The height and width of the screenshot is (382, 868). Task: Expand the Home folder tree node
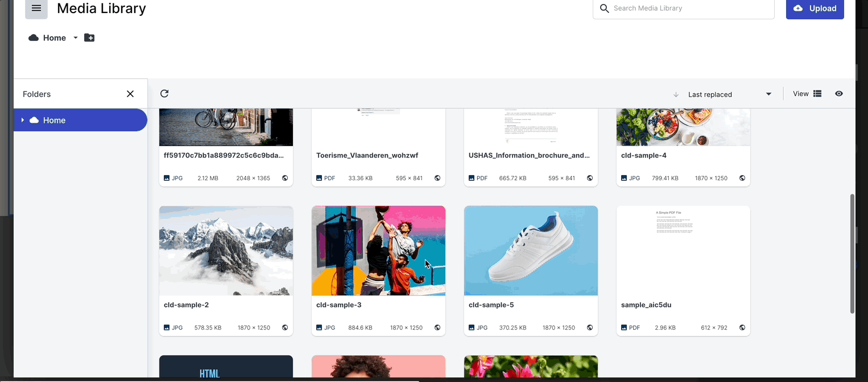[22, 120]
